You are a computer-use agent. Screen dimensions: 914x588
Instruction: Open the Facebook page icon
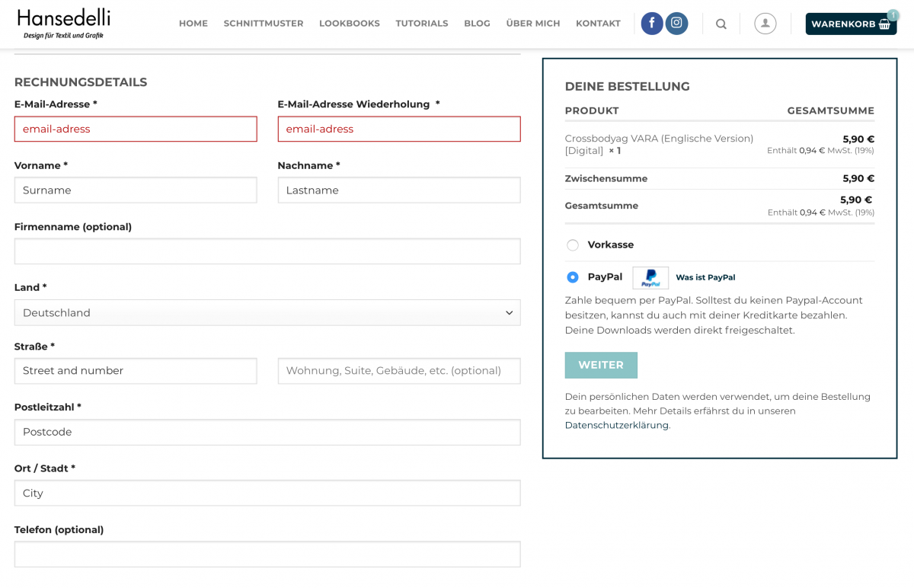tap(652, 24)
